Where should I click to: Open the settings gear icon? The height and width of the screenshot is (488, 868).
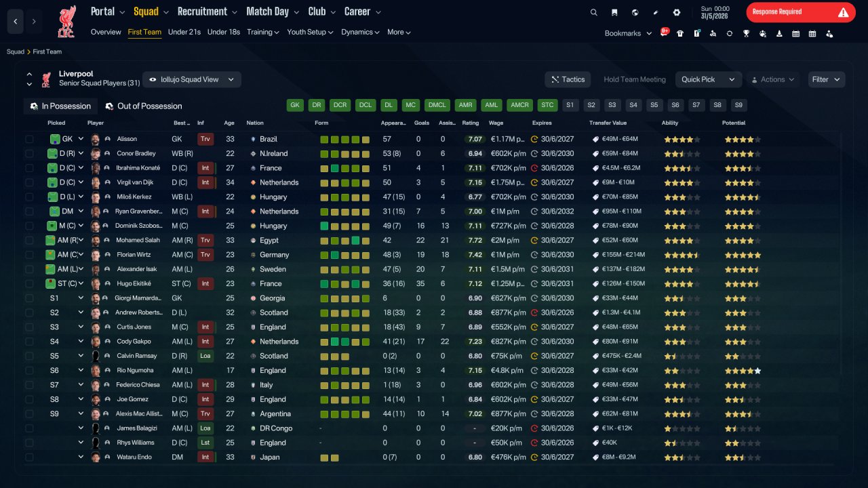tap(676, 12)
